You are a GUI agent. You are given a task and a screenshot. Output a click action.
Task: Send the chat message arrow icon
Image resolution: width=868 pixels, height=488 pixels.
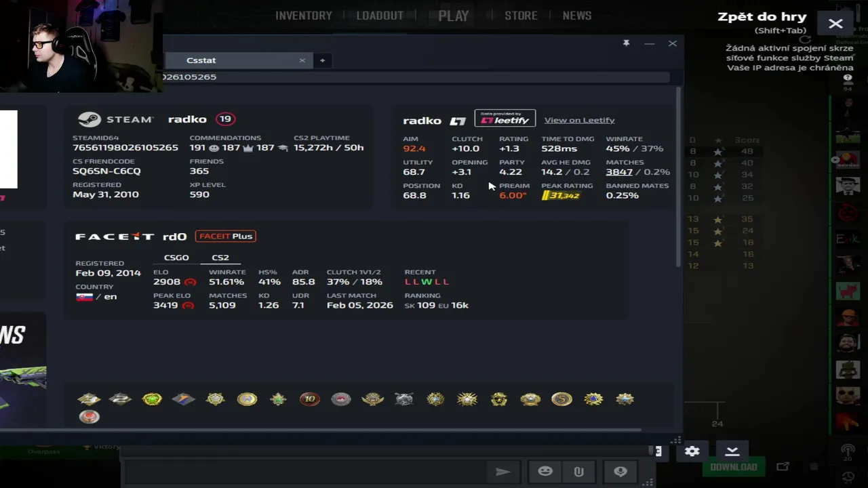pos(502,472)
